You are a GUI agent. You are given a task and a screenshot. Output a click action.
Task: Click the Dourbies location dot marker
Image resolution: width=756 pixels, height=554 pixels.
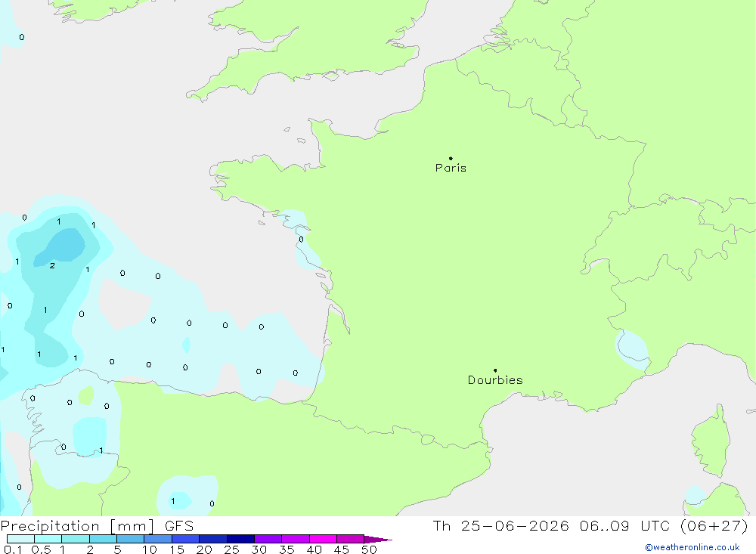click(x=495, y=370)
